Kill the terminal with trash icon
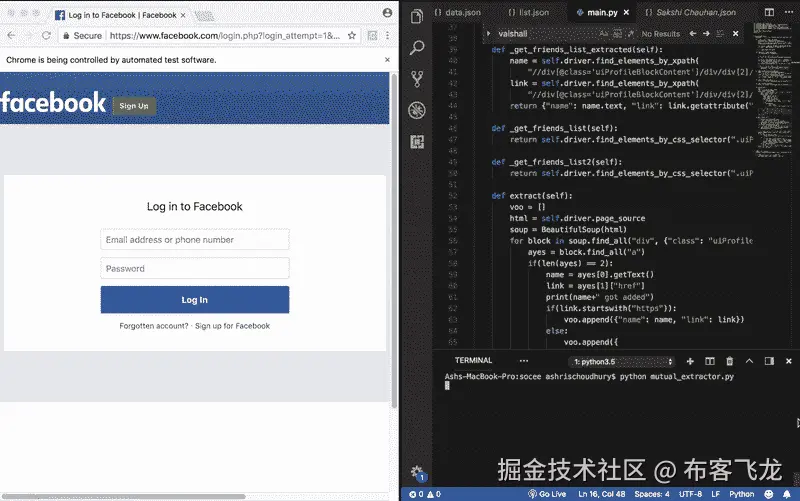Image resolution: width=800 pixels, height=501 pixels. [730, 361]
